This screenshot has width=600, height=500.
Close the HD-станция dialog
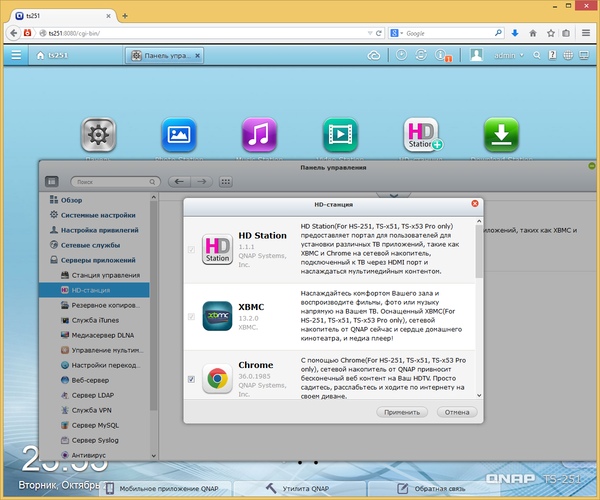coord(475,204)
